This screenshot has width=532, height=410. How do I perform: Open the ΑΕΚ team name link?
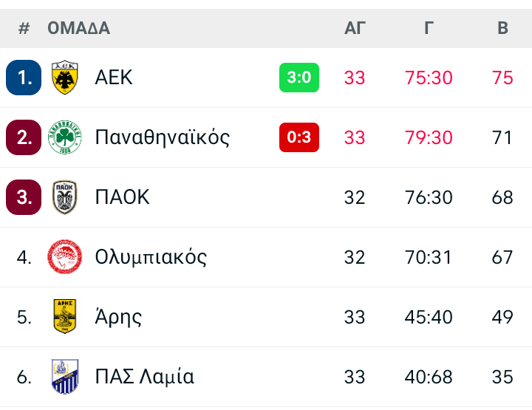114,78
